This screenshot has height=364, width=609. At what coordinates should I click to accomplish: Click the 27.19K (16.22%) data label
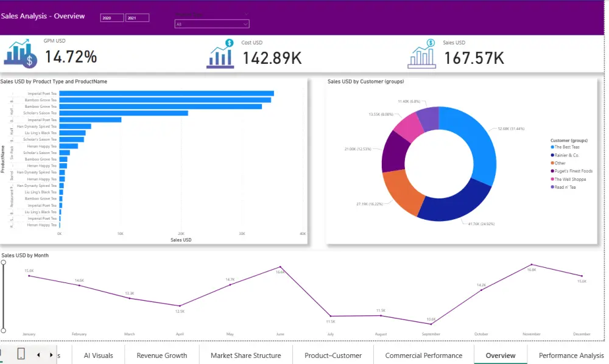coord(370,204)
